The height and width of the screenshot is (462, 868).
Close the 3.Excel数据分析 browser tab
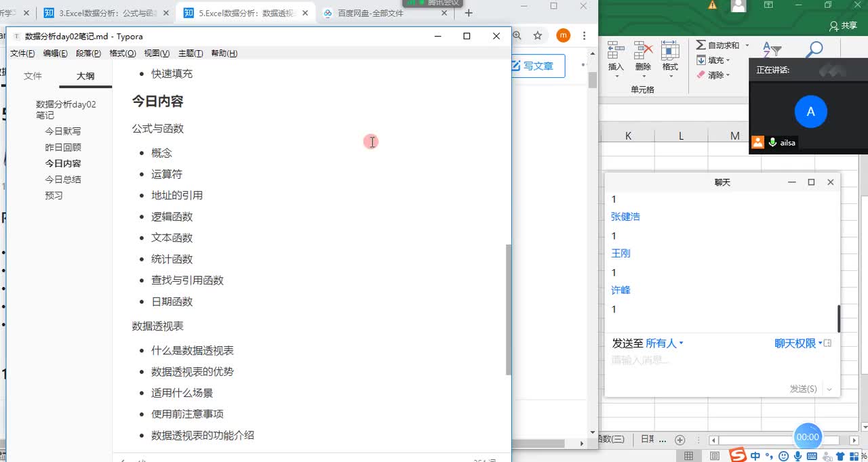[x=166, y=13]
